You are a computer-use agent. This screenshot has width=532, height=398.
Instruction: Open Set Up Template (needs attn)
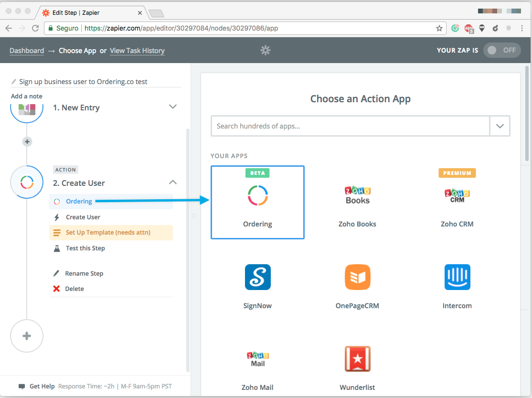pos(111,233)
